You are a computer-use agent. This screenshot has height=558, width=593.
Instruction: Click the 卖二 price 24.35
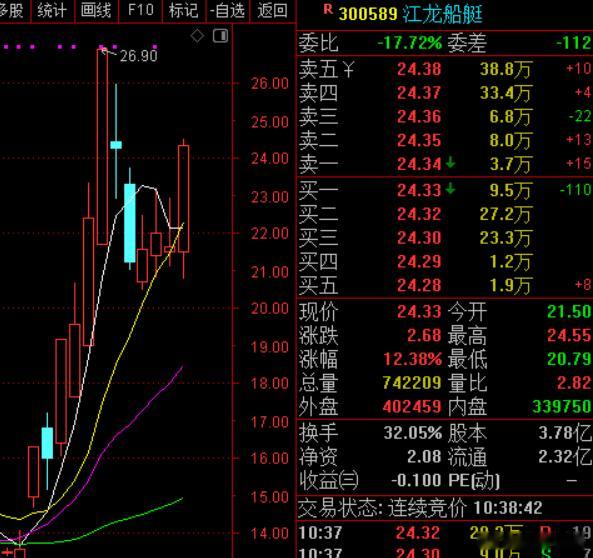click(x=419, y=141)
